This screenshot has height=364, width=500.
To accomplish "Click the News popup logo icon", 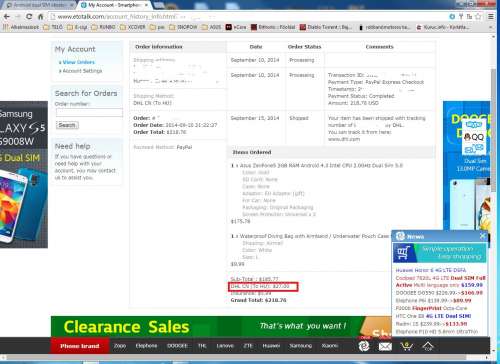I will tap(400, 236).
